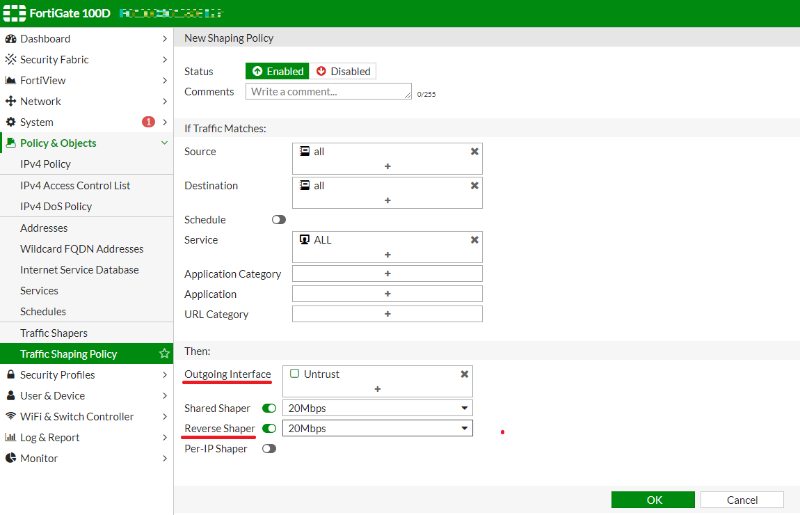The image size is (800, 515).
Task: Click the OK button
Action: point(653,500)
